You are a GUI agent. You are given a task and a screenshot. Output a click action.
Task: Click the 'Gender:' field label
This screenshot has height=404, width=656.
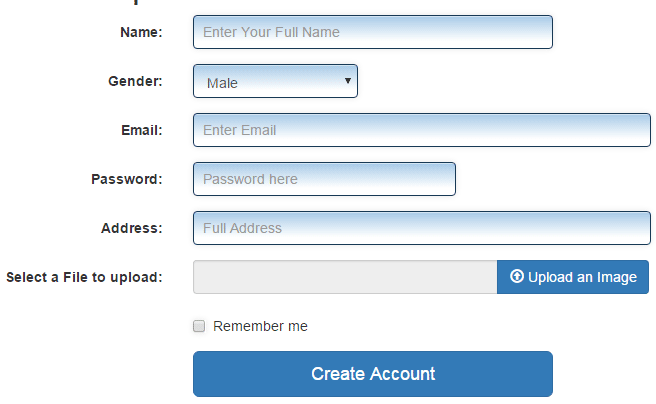click(135, 81)
